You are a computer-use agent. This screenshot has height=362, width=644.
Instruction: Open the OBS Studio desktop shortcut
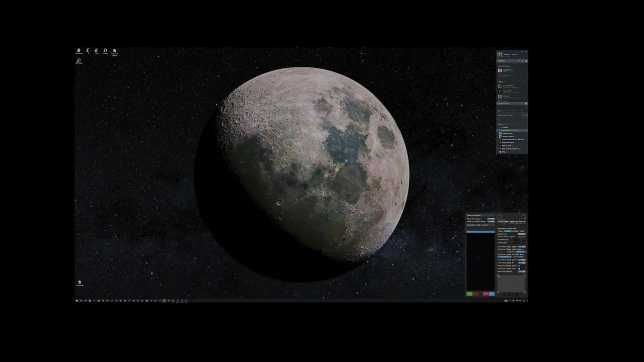click(x=79, y=60)
